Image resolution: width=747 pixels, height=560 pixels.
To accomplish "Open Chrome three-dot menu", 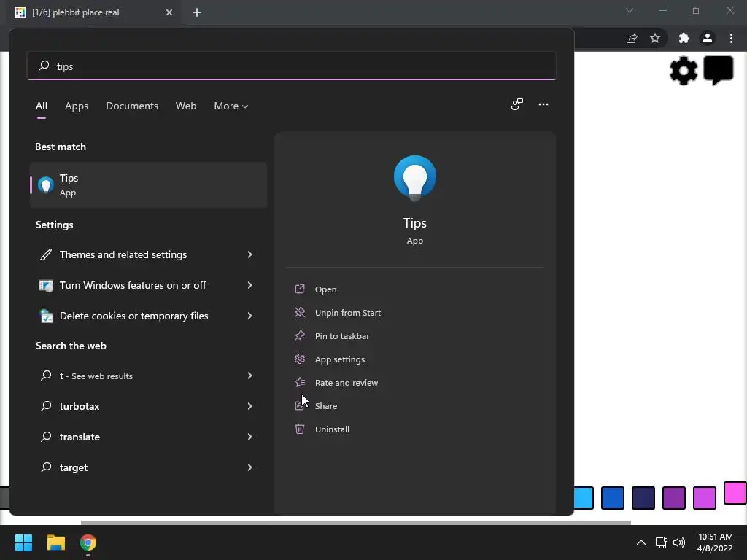I will tap(731, 38).
